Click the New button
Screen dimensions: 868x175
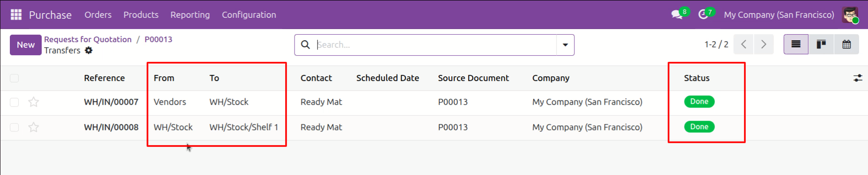(26, 45)
